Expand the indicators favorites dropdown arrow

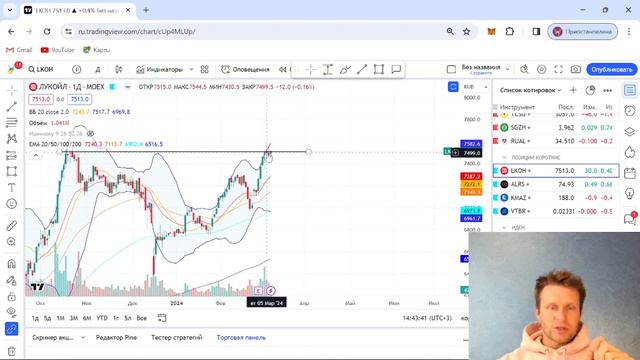[x=191, y=69]
